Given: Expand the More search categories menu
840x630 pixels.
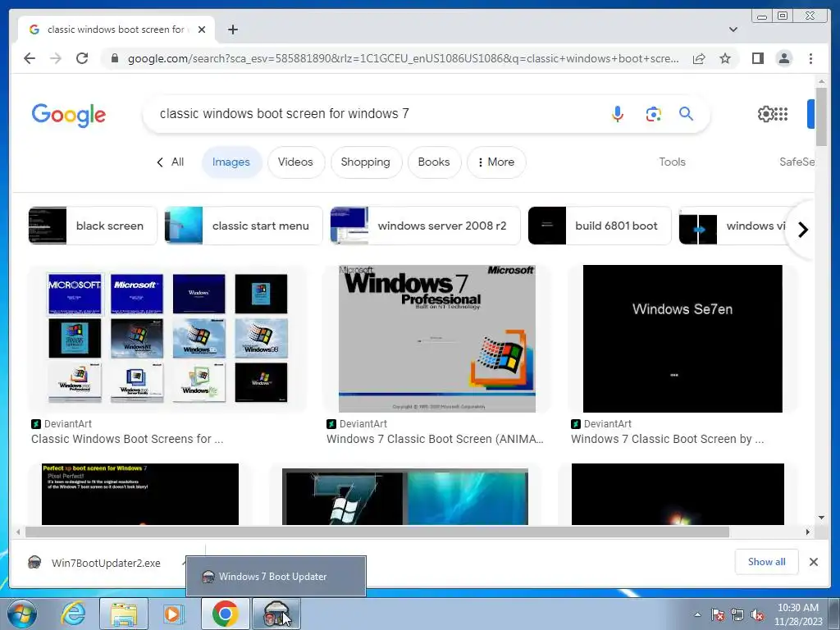Looking at the screenshot, I should (x=496, y=162).
